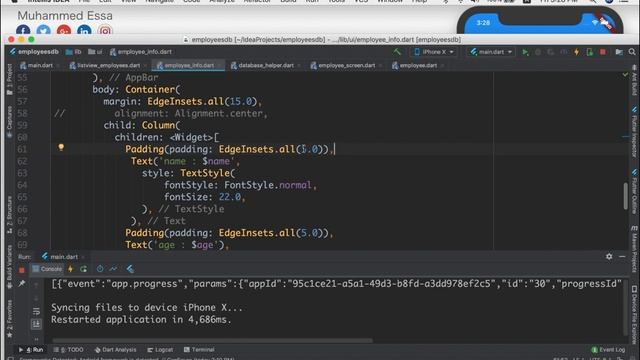Open the 4: Run tool window tab at the bottom
Viewport: 640px width, 360px height.
coord(31,350)
